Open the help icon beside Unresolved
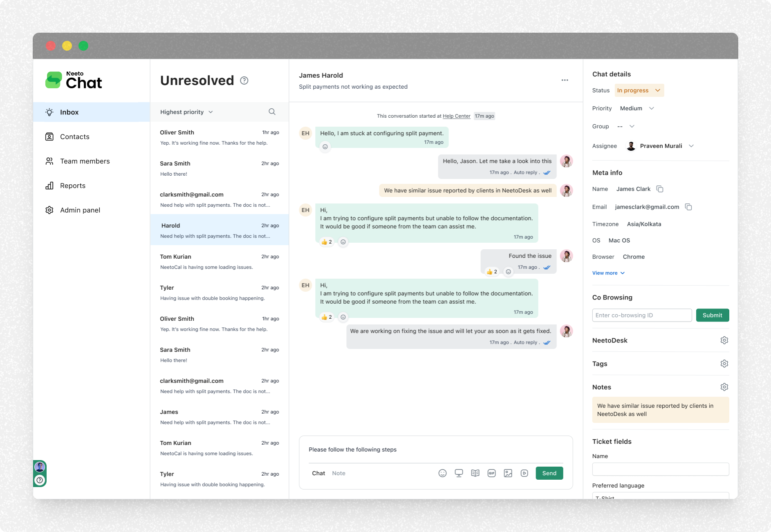771x532 pixels. pos(244,80)
